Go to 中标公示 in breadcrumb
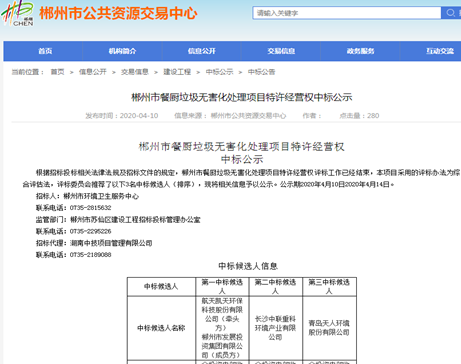 point(219,72)
